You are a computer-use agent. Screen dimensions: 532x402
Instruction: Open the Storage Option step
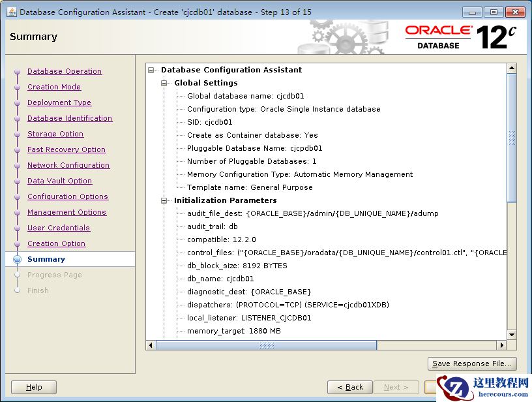(x=55, y=134)
